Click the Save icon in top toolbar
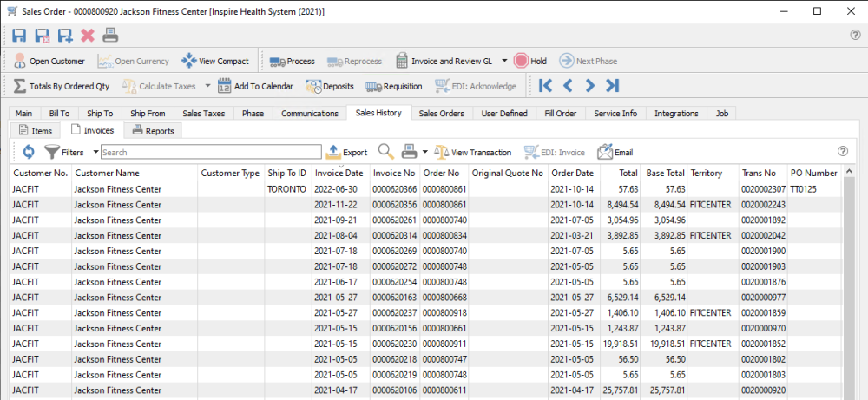The height and width of the screenshot is (400, 868). (x=19, y=36)
